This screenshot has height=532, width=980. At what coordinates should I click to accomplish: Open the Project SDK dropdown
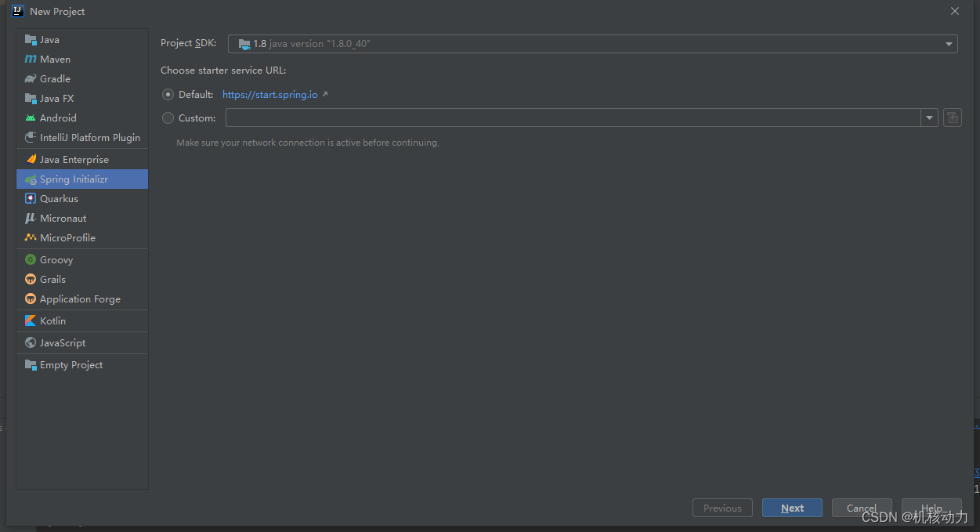click(593, 44)
